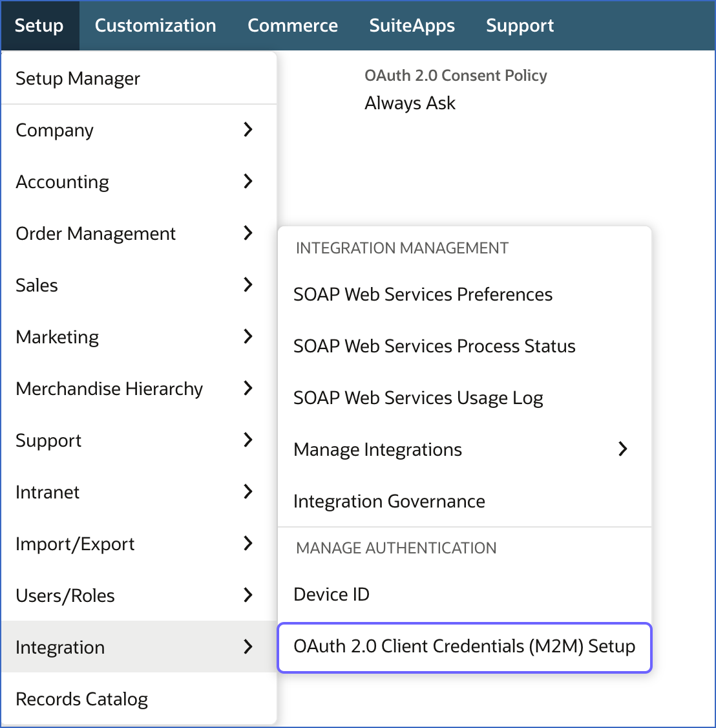This screenshot has width=716, height=728.
Task: Open the Setup menu
Action: [x=39, y=25]
